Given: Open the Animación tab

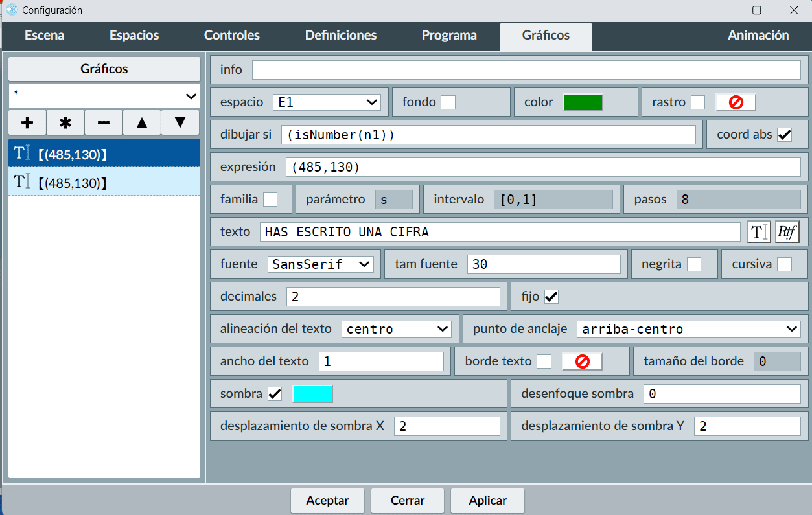Looking at the screenshot, I should pyautogui.click(x=758, y=36).
